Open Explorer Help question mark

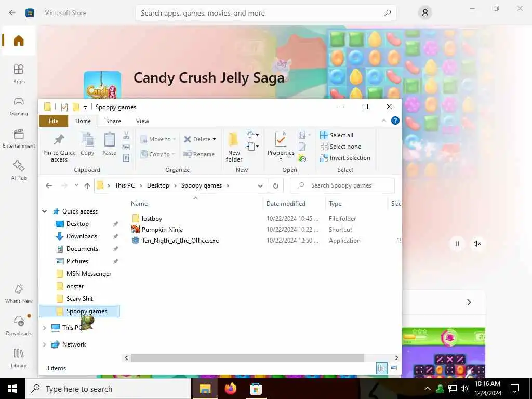[395, 121]
